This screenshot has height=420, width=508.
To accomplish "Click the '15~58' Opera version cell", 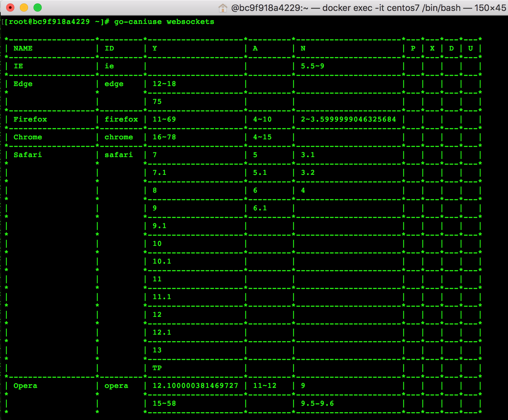I will [x=164, y=403].
